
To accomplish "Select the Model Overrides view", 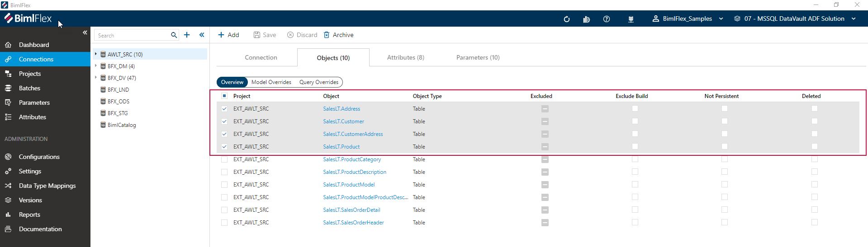I will pos(271,82).
